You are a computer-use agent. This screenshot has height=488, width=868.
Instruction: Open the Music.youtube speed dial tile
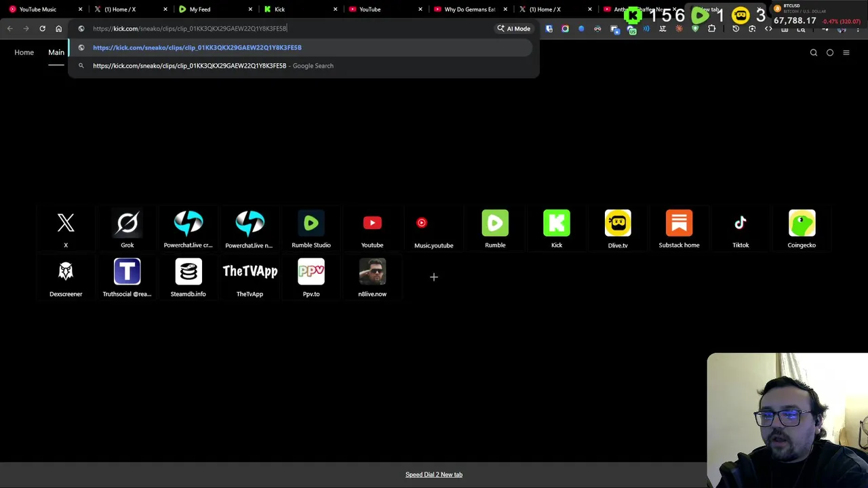(434, 229)
